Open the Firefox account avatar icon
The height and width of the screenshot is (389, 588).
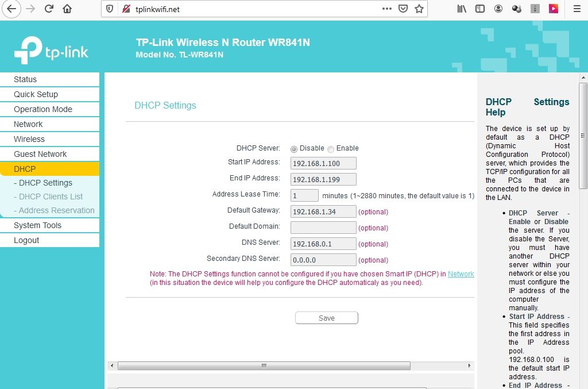click(498, 9)
